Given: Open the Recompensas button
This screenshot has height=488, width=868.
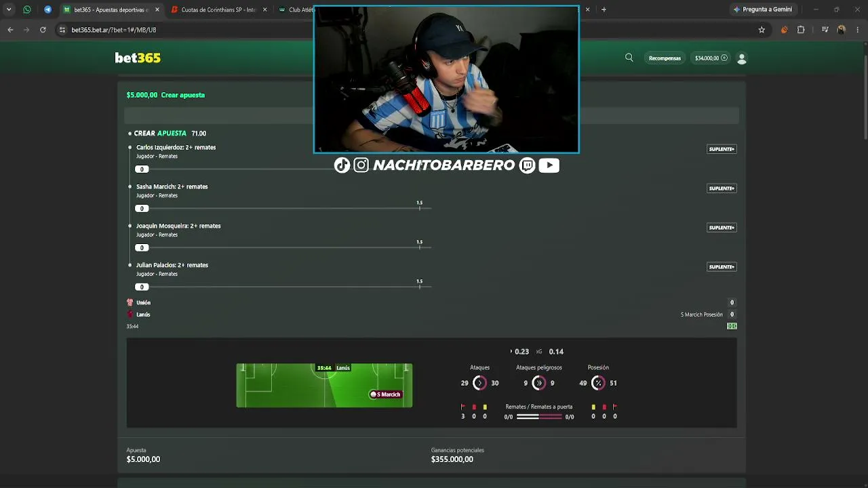Looking at the screenshot, I should pos(665,58).
